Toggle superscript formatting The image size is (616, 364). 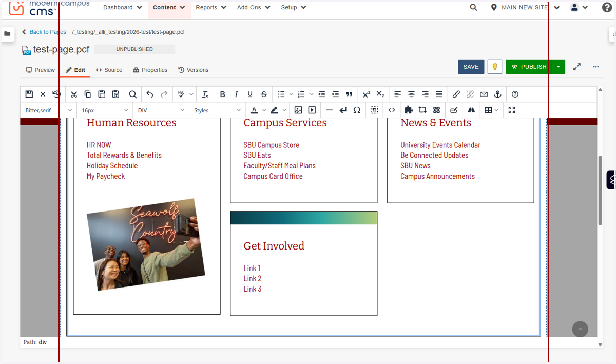(x=367, y=94)
